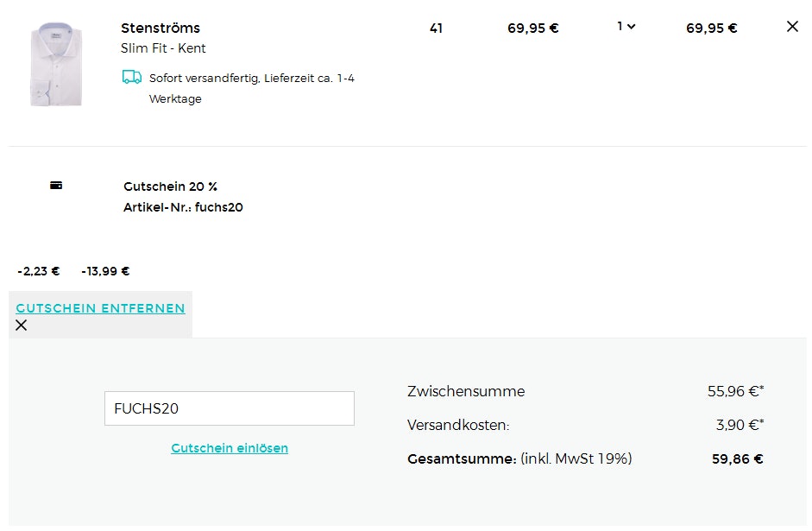Click the Gutschein 20 % label
812x531 pixels.
pyautogui.click(x=170, y=186)
